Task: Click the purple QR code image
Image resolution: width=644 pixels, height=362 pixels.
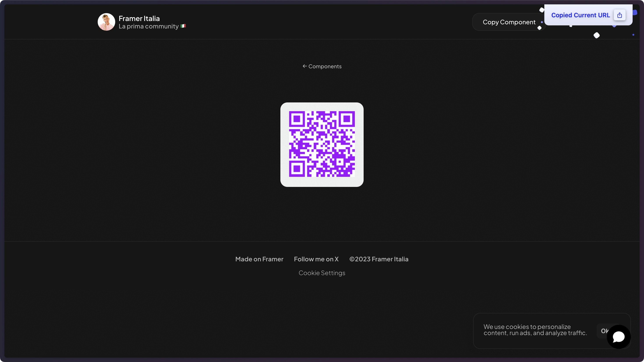Action: pos(322,144)
